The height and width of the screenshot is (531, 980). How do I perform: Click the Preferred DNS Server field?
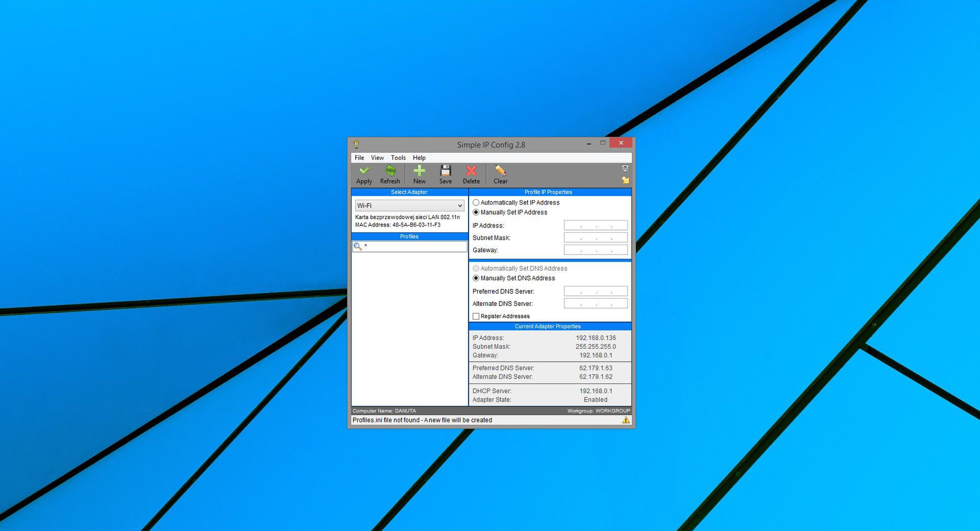coord(595,291)
